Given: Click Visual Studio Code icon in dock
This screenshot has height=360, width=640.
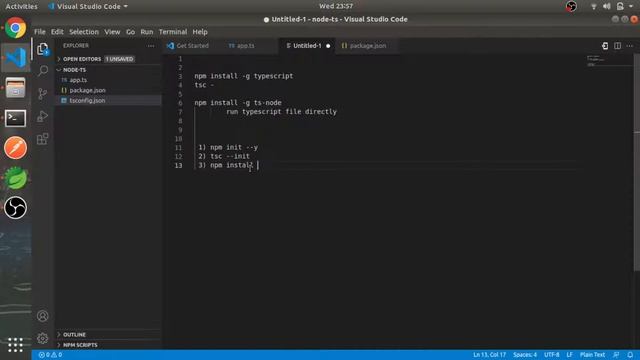Looking at the screenshot, I should click(x=16, y=58).
